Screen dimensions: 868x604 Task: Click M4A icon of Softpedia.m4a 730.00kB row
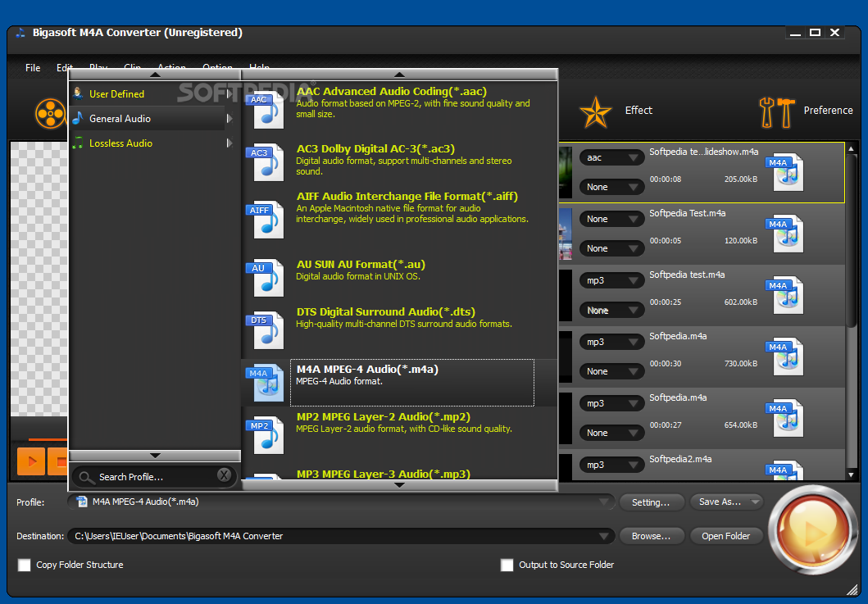(784, 356)
